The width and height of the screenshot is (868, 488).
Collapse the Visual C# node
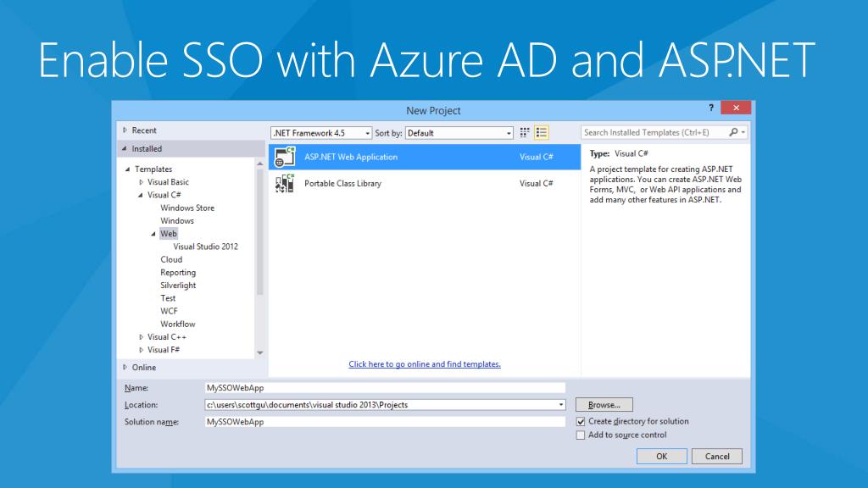coord(141,195)
